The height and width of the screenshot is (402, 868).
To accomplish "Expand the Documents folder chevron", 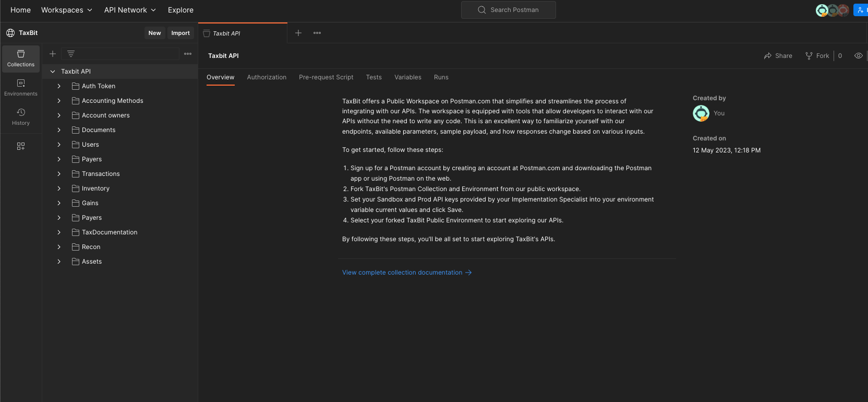I will tap(59, 130).
